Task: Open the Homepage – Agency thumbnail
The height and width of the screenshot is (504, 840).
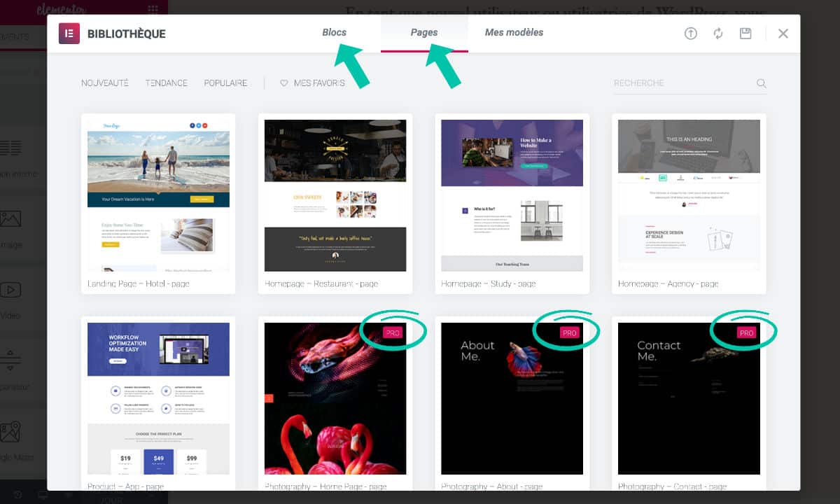Action: point(689,195)
